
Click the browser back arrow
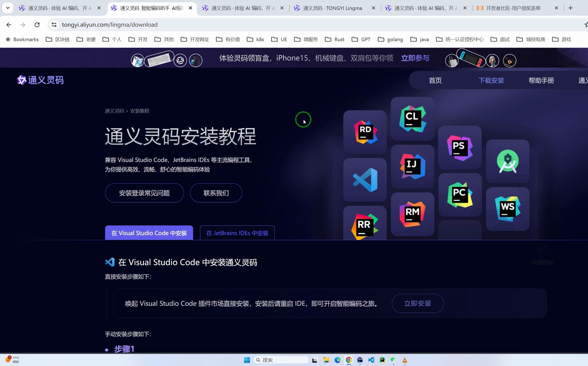[9, 25]
